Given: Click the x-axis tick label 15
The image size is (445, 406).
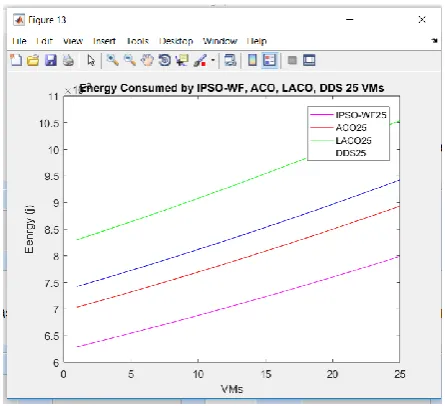Looking at the screenshot, I should pyautogui.click(x=266, y=374).
